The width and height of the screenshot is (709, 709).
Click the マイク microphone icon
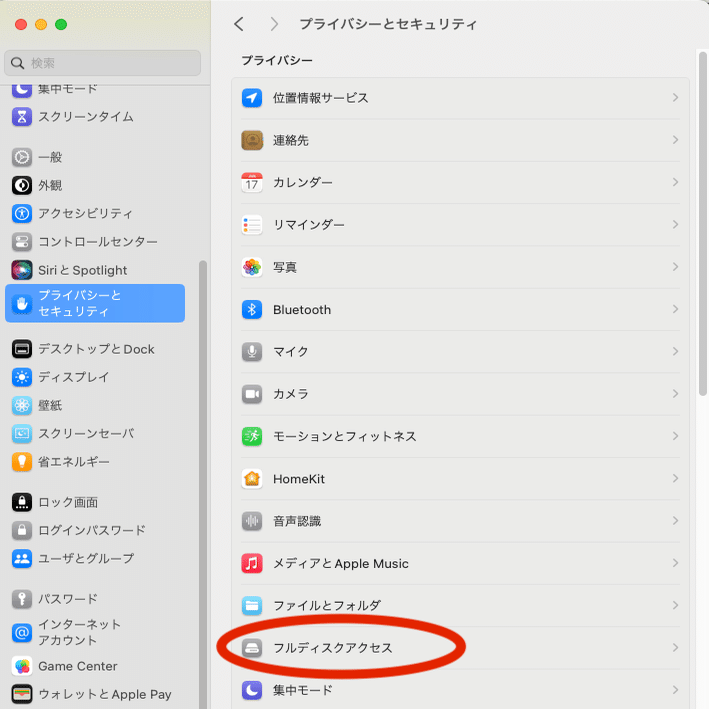pyautogui.click(x=252, y=352)
